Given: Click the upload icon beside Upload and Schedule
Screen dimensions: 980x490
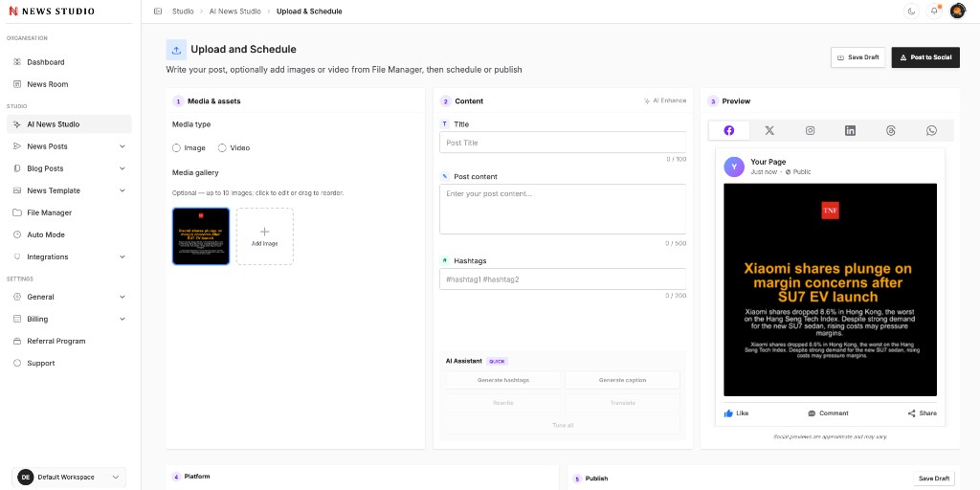Looking at the screenshot, I should click(x=176, y=50).
